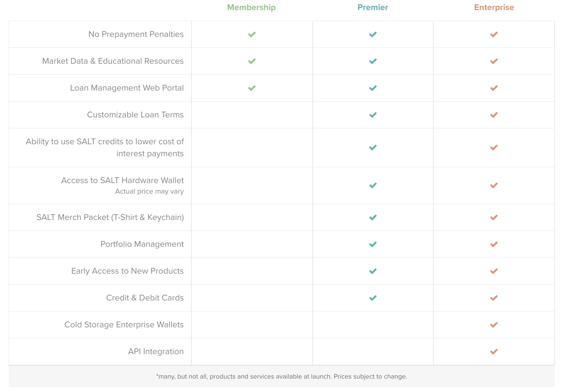Click the Premier column header
Viewport: 564px width, 392px height.
click(x=373, y=7)
